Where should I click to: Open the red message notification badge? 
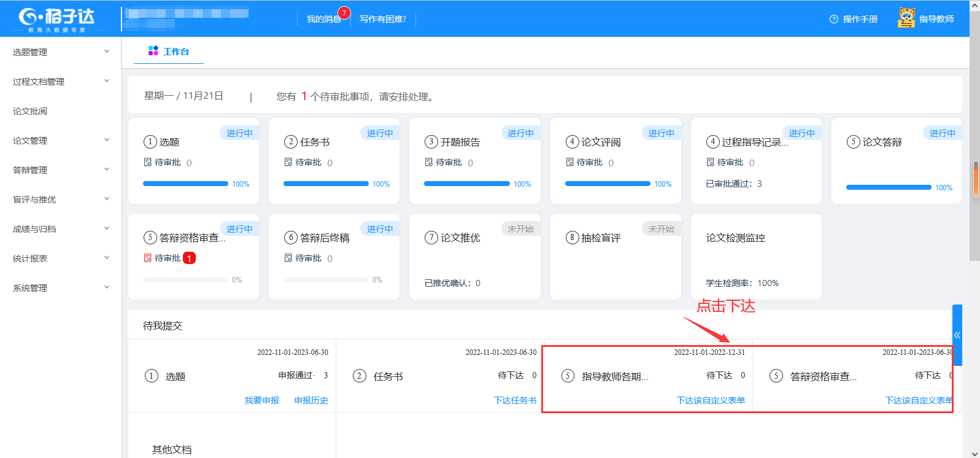click(344, 13)
